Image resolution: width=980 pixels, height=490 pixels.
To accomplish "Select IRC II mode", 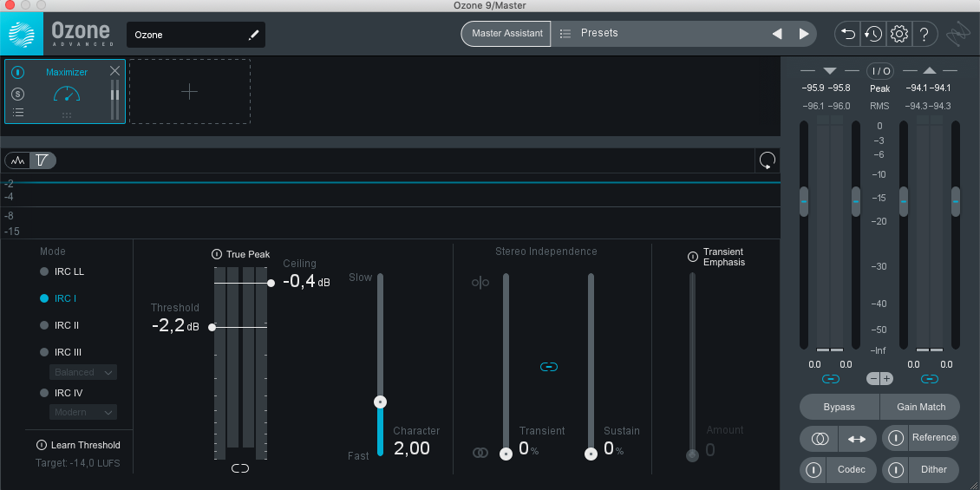I will (x=59, y=325).
